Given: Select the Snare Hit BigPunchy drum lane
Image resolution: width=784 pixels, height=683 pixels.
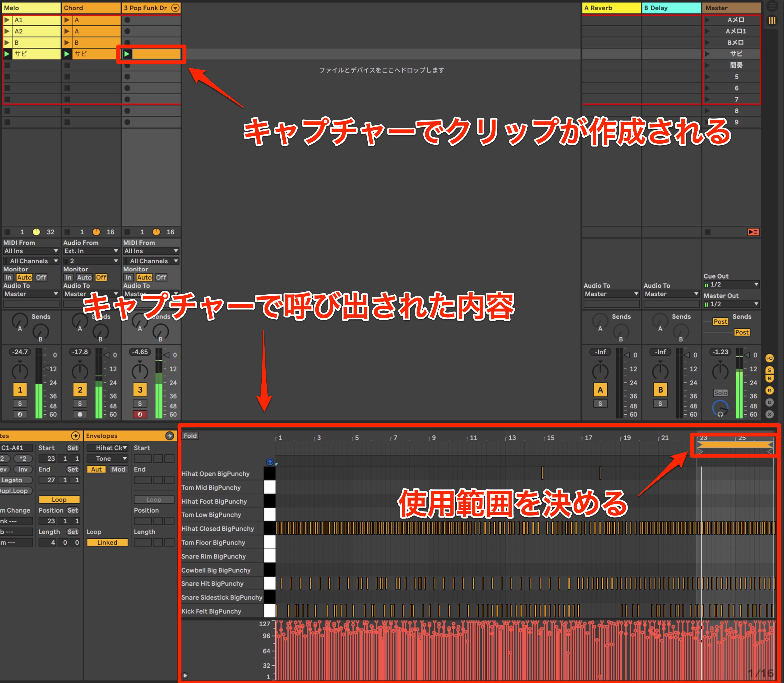Looking at the screenshot, I should (223, 584).
